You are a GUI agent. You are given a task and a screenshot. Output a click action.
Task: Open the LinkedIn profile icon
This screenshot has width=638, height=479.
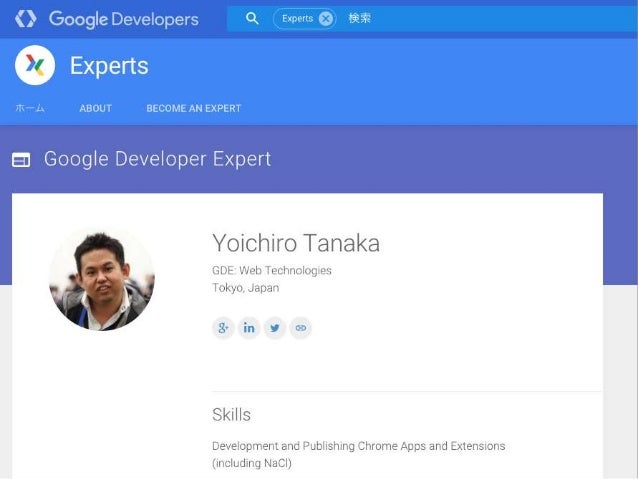pos(249,328)
